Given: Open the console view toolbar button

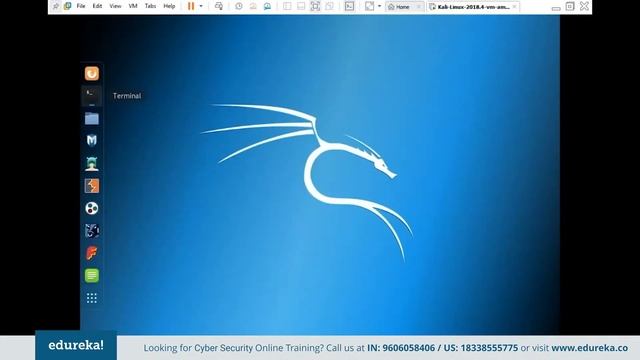Looking at the screenshot, I should coord(349,6).
